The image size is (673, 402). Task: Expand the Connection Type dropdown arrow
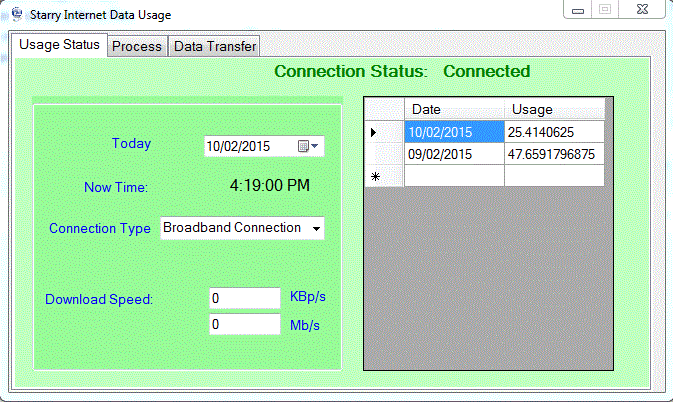pyautogui.click(x=316, y=228)
